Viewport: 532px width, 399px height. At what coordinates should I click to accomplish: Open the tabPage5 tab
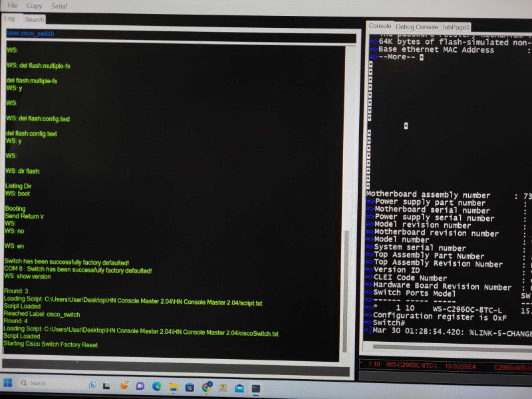point(456,27)
